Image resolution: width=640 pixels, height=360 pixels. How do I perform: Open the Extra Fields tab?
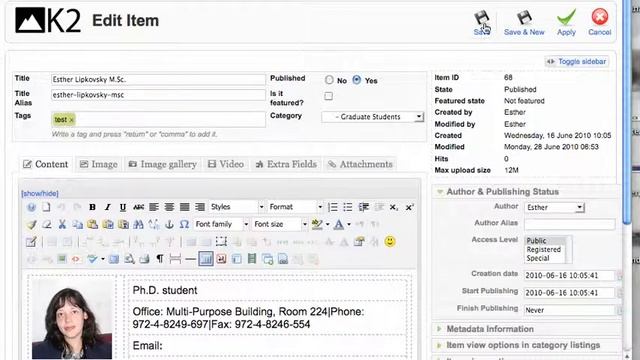(x=286, y=164)
